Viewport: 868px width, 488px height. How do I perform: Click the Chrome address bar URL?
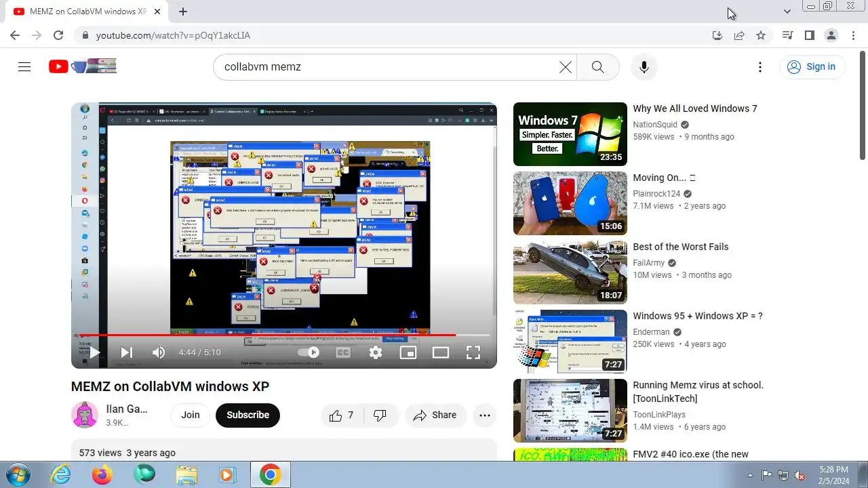pyautogui.click(x=173, y=35)
